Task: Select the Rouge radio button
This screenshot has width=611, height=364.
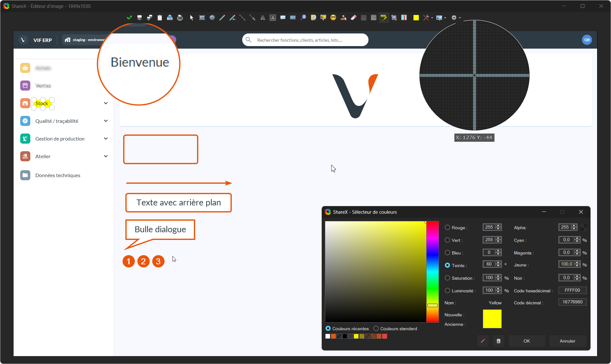Action: pyautogui.click(x=447, y=227)
